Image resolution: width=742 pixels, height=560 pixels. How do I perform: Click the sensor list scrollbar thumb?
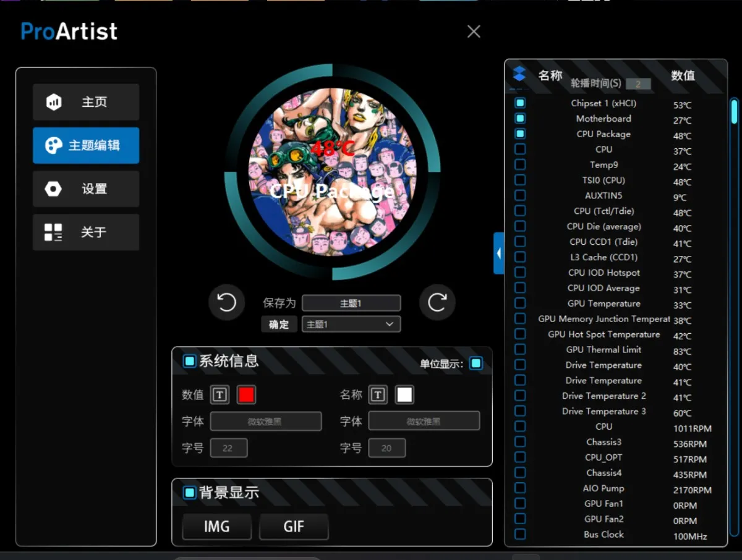pos(734,111)
